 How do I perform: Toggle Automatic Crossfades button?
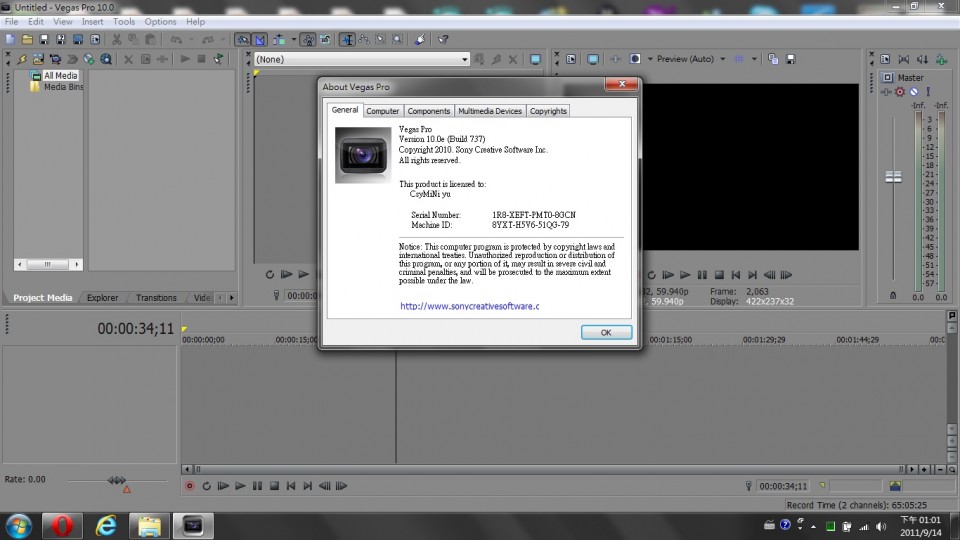tap(260, 40)
